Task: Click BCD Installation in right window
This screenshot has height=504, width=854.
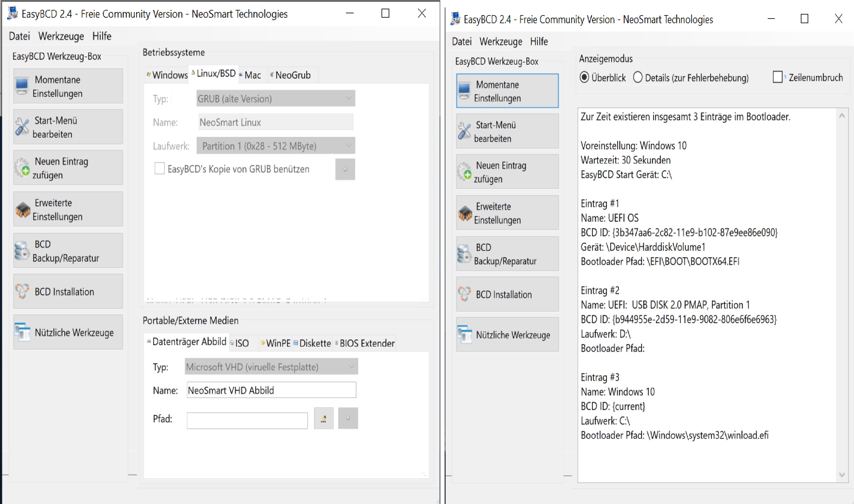Action: pos(507,294)
